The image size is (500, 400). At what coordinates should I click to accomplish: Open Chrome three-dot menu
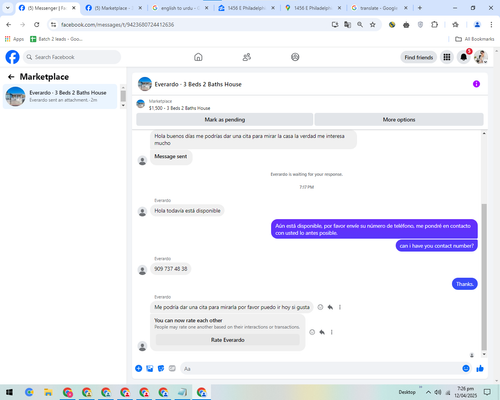coord(491,24)
